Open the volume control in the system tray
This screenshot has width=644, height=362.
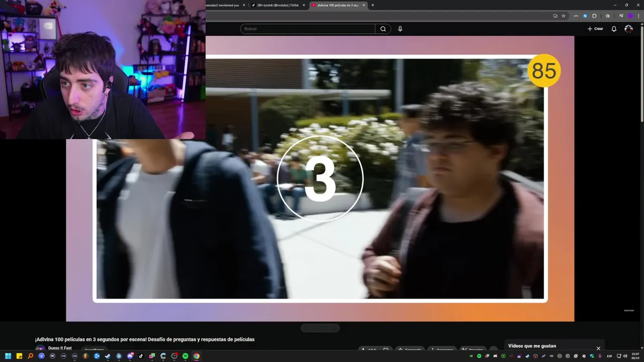click(625, 356)
